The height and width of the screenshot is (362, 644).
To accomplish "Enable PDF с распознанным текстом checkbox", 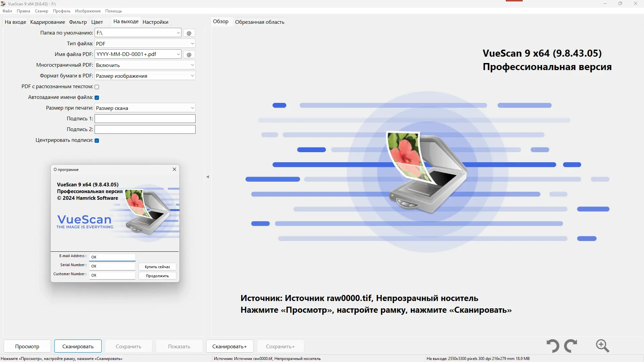I will 97,87.
